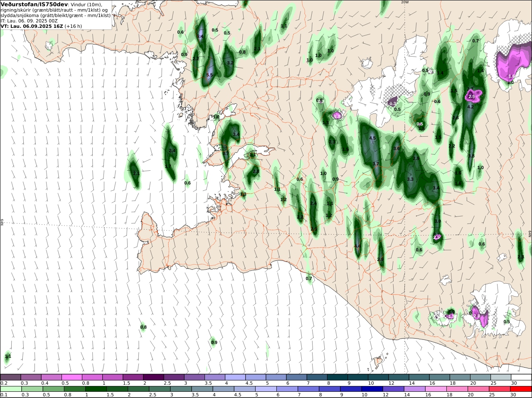The image size is (532, 398).
Task: Click the '0.4' label in the upper legend
Action: [x=44, y=383]
